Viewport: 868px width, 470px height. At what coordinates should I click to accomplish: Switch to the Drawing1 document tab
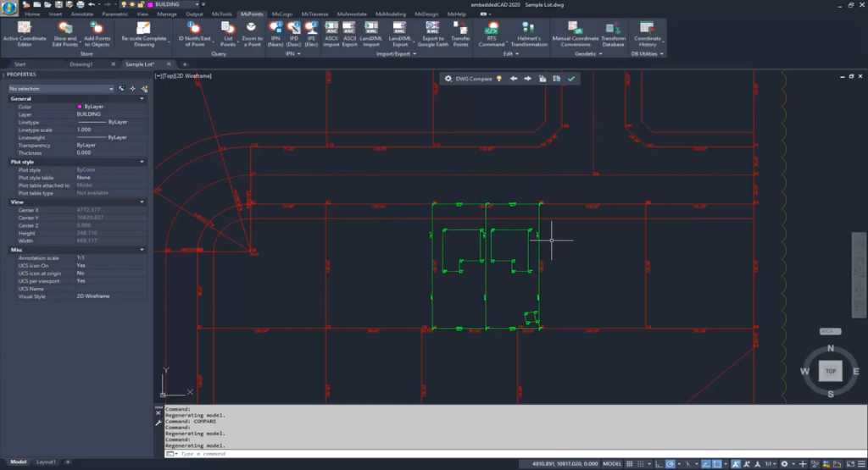click(81, 64)
